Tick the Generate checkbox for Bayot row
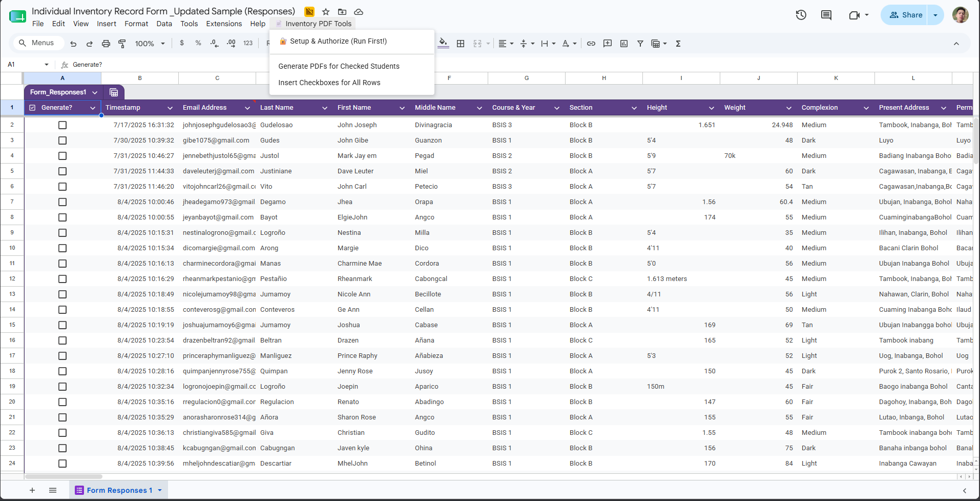The width and height of the screenshot is (980, 501). [x=62, y=217]
